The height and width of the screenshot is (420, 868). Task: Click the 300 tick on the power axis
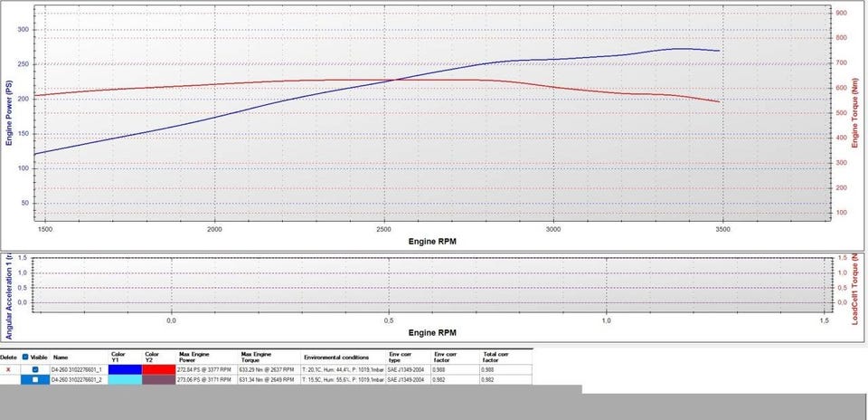pos(24,29)
